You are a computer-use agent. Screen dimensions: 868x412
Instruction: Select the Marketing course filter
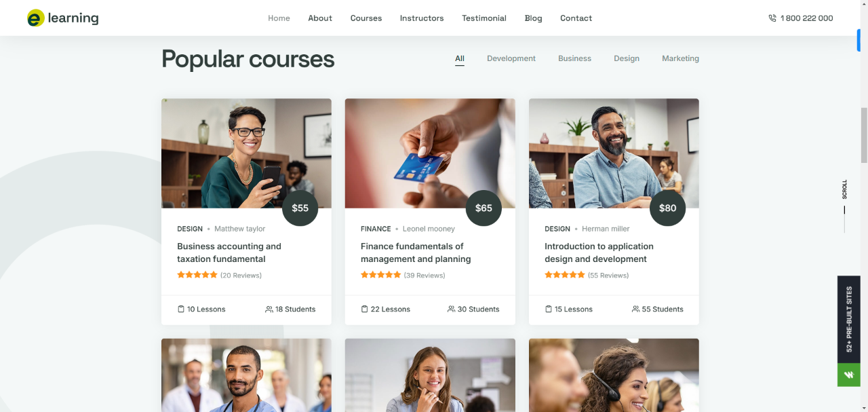tap(680, 58)
